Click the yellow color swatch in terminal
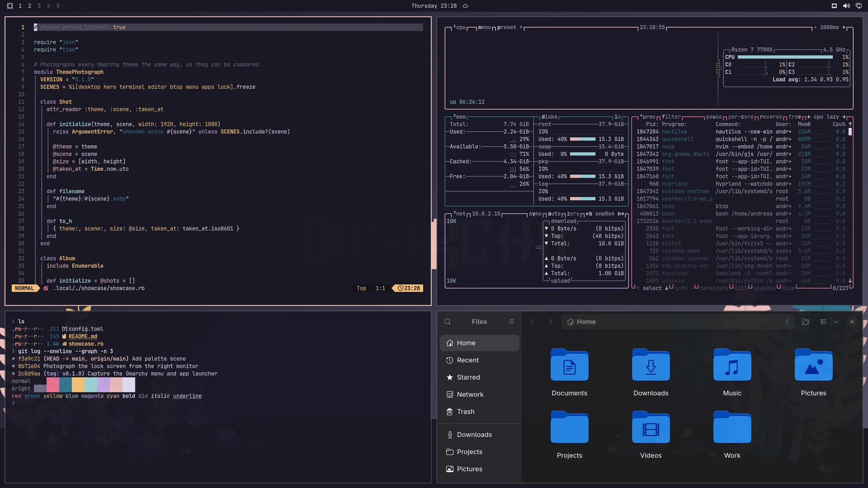Viewport: 868px width, 488px height. [x=78, y=385]
